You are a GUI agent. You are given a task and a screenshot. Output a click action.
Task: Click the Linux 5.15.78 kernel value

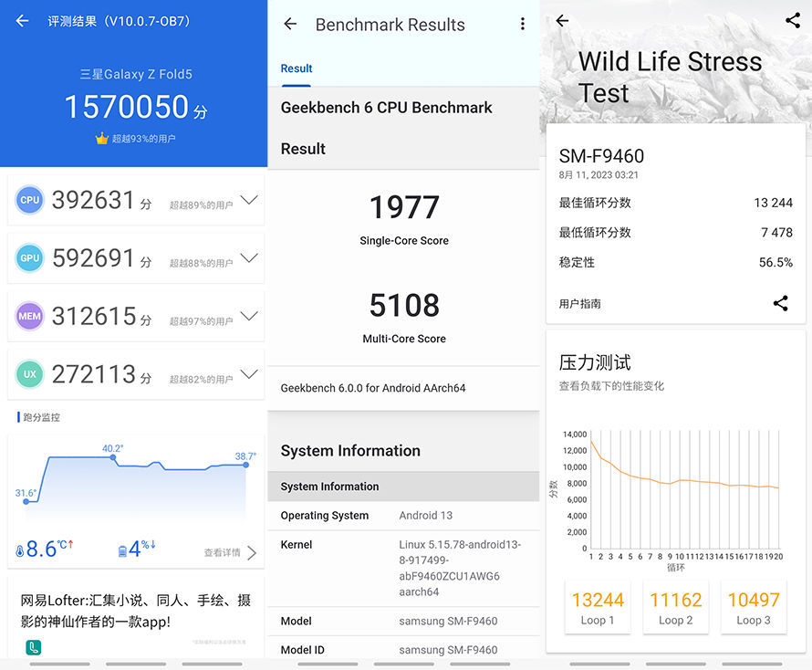(460, 568)
